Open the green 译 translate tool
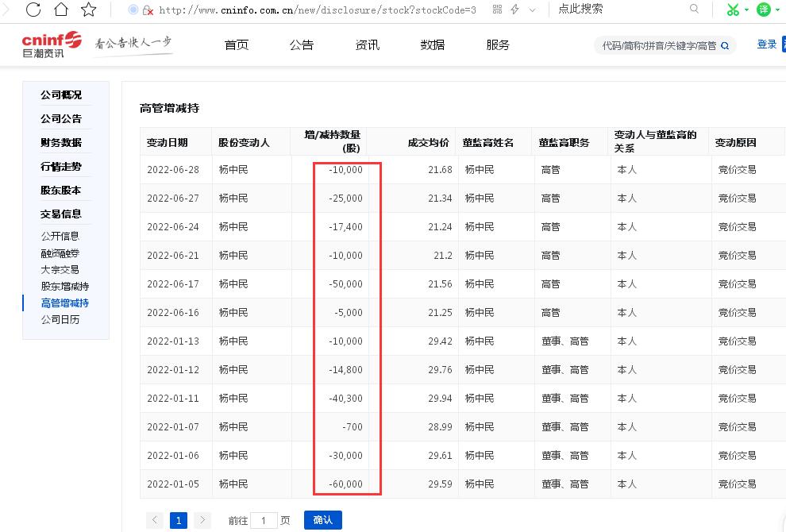The image size is (786, 532). click(765, 10)
